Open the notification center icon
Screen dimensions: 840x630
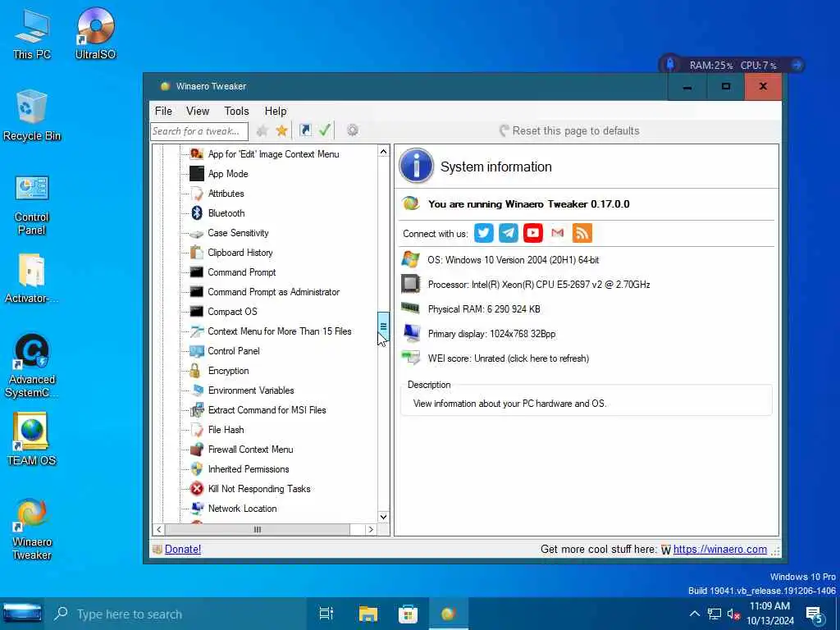[x=815, y=614]
